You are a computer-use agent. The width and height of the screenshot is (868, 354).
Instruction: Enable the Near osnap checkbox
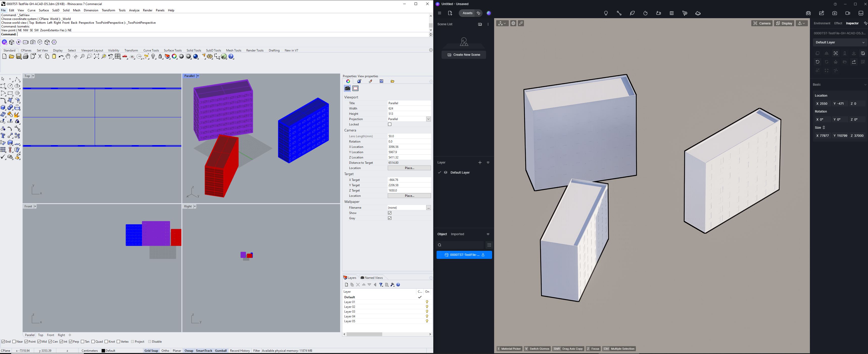coord(14,342)
